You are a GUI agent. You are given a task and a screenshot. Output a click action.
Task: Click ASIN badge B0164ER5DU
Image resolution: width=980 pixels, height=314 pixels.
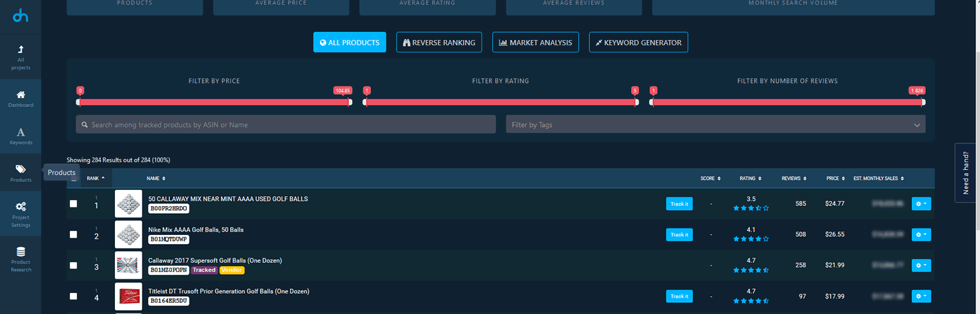click(169, 301)
